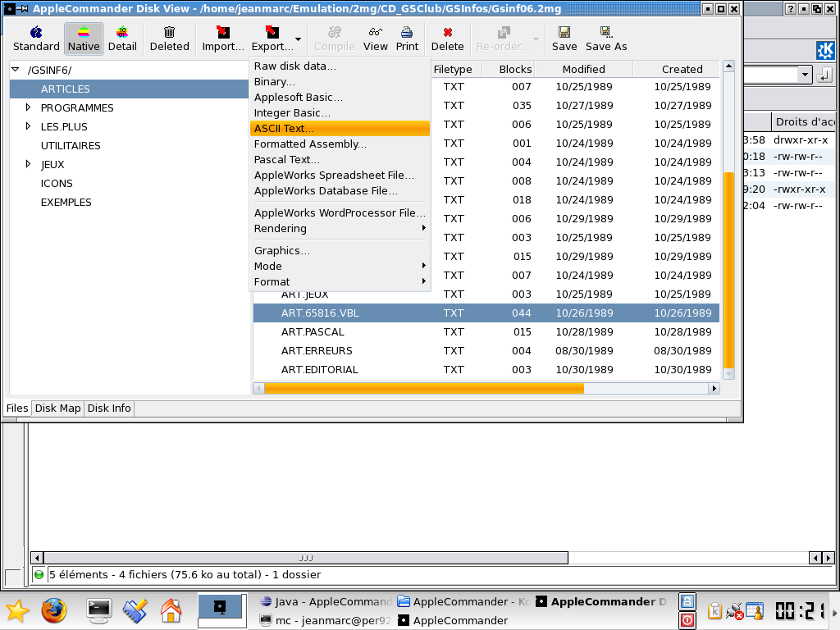
Task: Sort by Filetype column header
Action: [455, 69]
